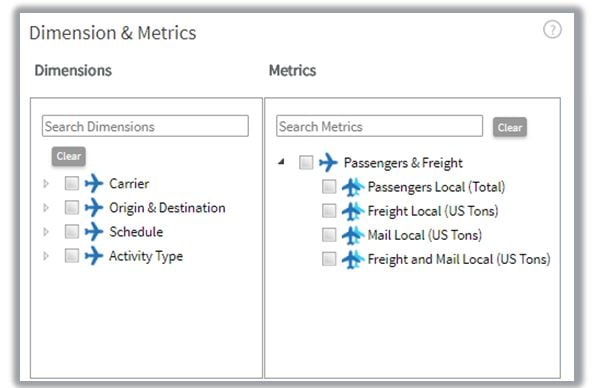This screenshot has width=594, height=388.
Task: Clear the dimensions search with Clear button
Action: [x=69, y=156]
